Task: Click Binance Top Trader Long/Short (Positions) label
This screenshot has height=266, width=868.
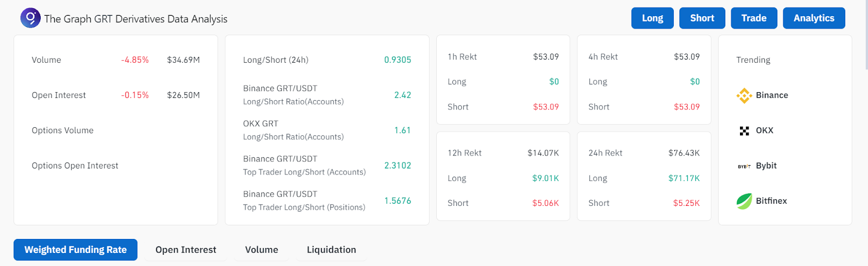Action: click(304, 200)
